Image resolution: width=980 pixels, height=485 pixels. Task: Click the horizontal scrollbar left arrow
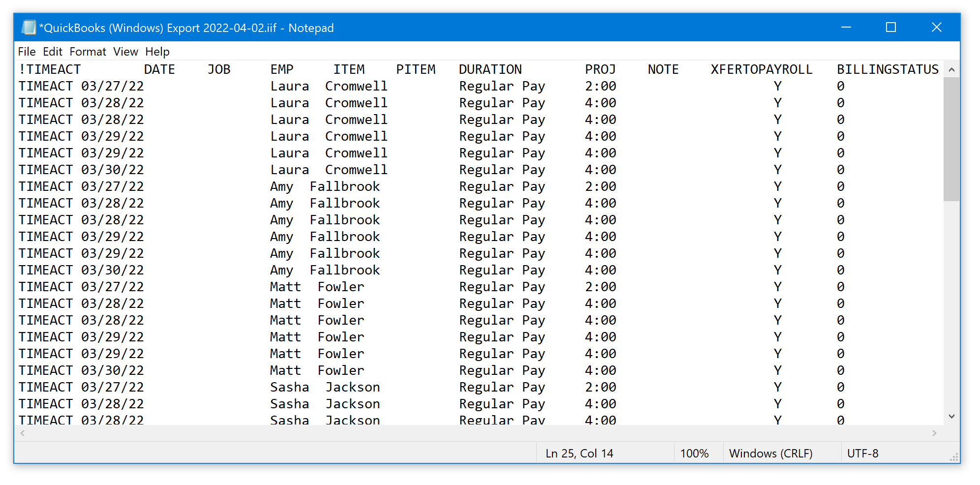[23, 433]
